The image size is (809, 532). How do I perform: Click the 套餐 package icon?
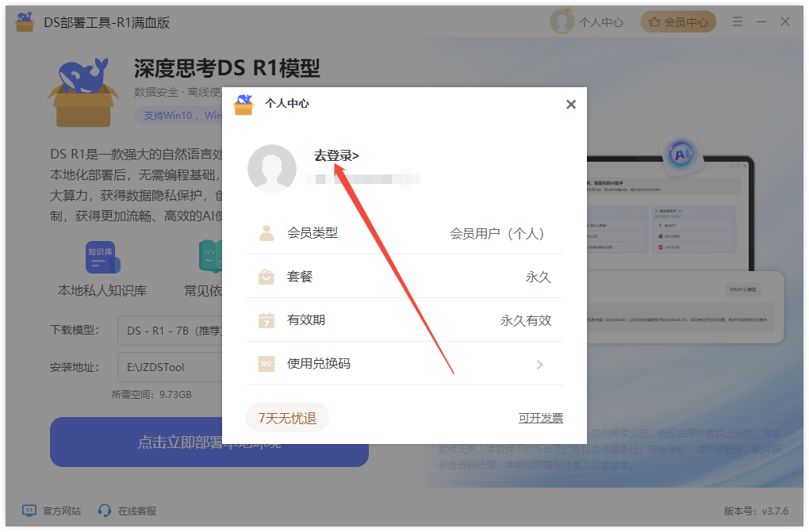tap(266, 277)
